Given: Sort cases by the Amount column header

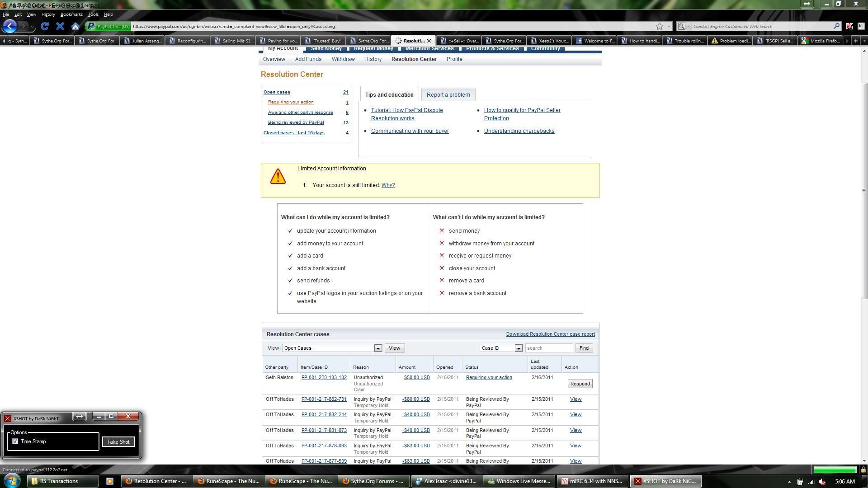Looking at the screenshot, I should (406, 367).
